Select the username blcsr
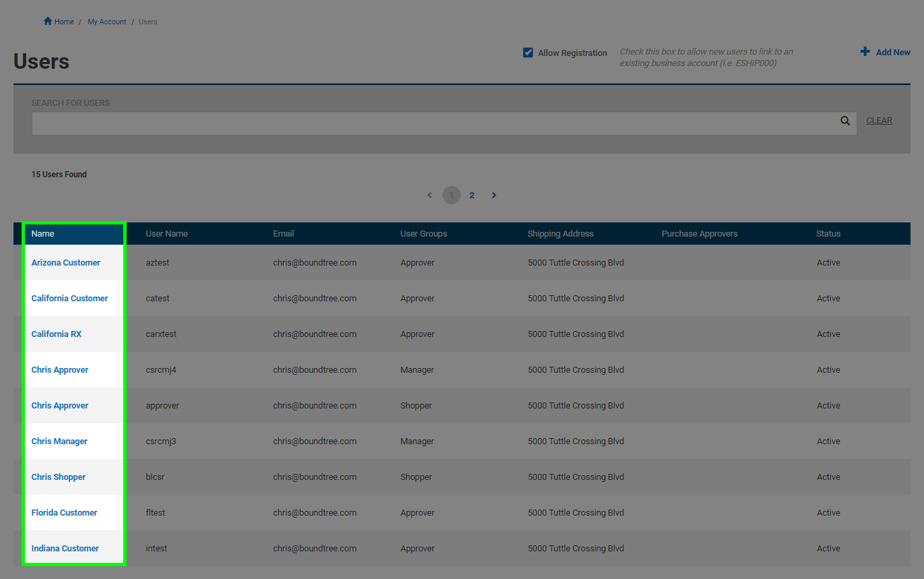The image size is (924, 579). pyautogui.click(x=155, y=477)
